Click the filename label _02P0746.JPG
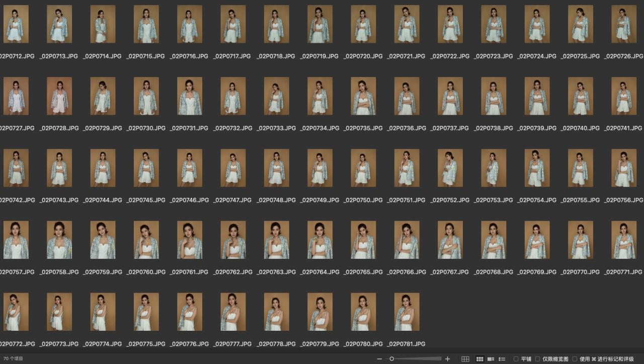This screenshot has width=644, height=364. click(190, 200)
